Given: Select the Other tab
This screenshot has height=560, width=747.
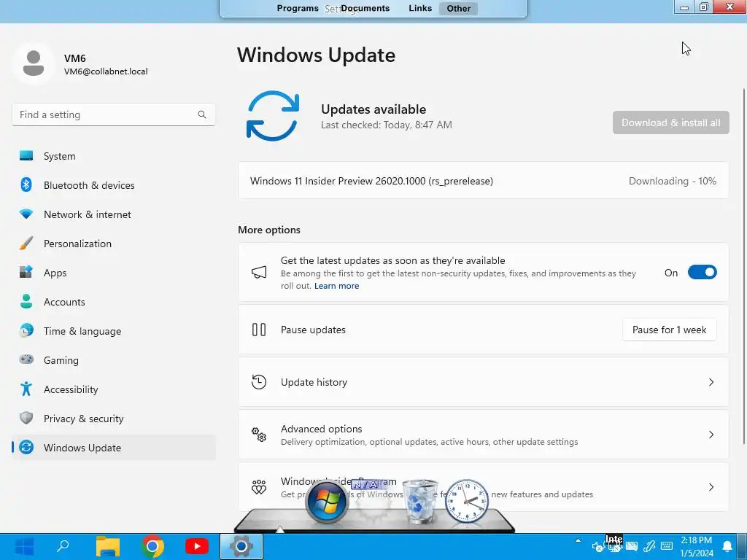Looking at the screenshot, I should pos(458,9).
